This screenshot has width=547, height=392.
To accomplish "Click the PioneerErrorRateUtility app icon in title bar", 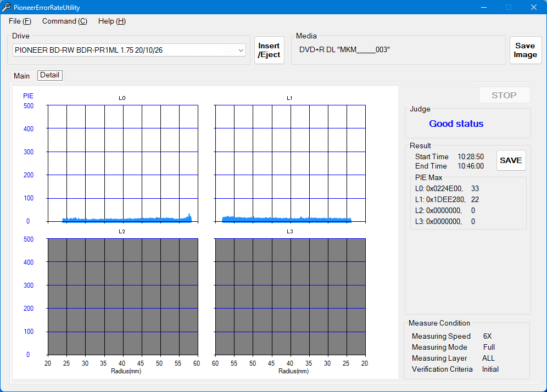I will (x=7, y=7).
